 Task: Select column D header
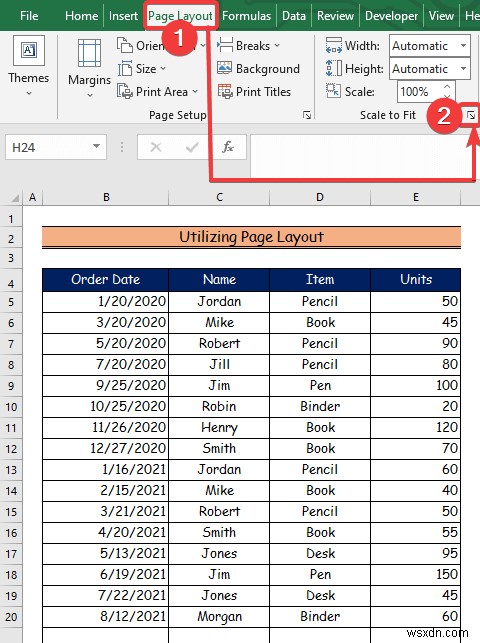pyautogui.click(x=320, y=197)
